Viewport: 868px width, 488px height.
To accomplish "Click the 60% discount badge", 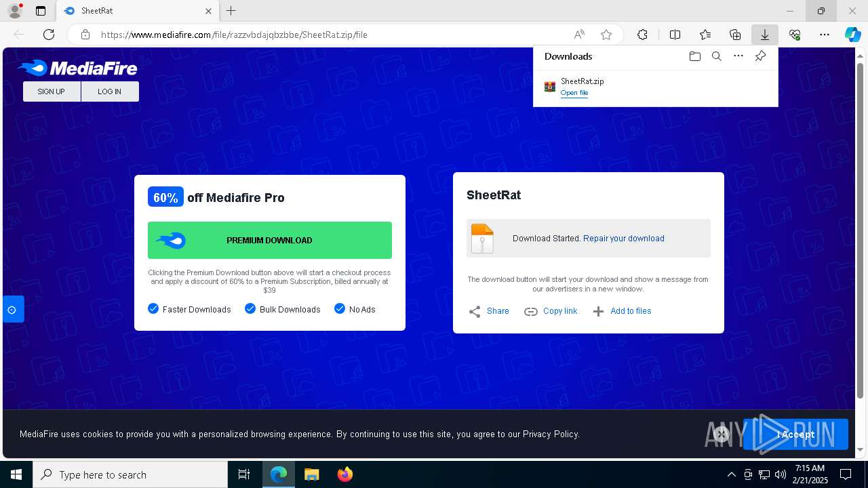I will click(165, 197).
